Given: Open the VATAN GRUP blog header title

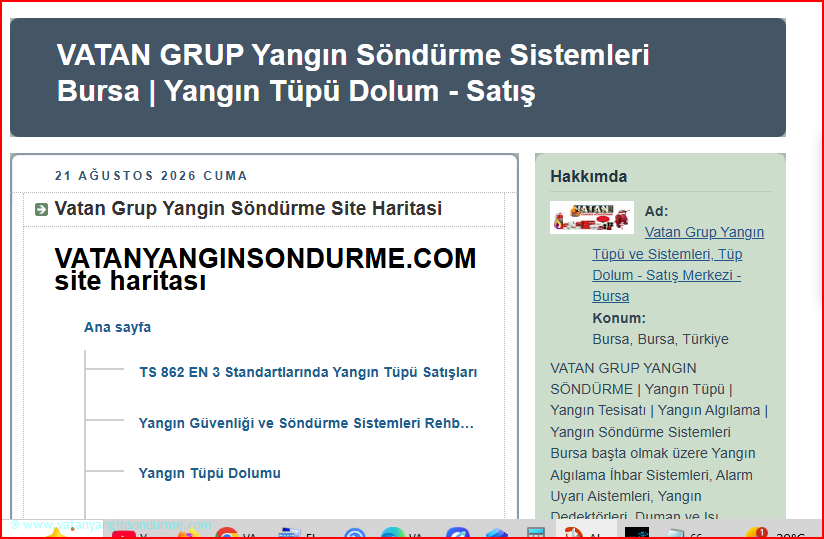Looking at the screenshot, I should (353, 72).
